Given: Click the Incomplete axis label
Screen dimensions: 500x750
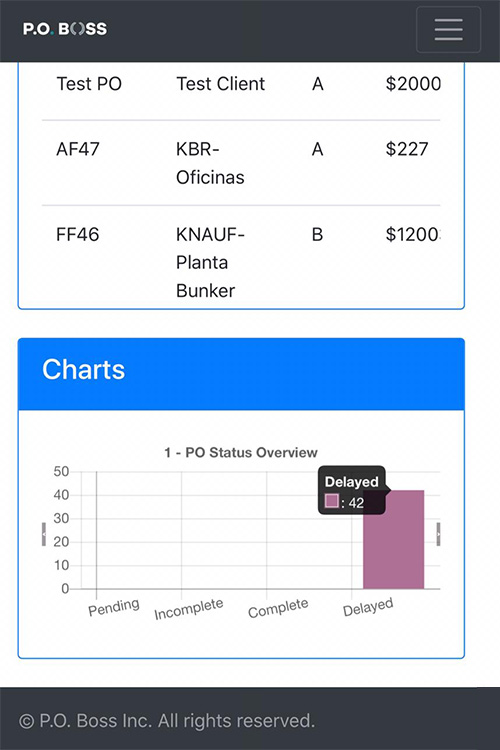Looking at the screenshot, I should pos(189,609).
